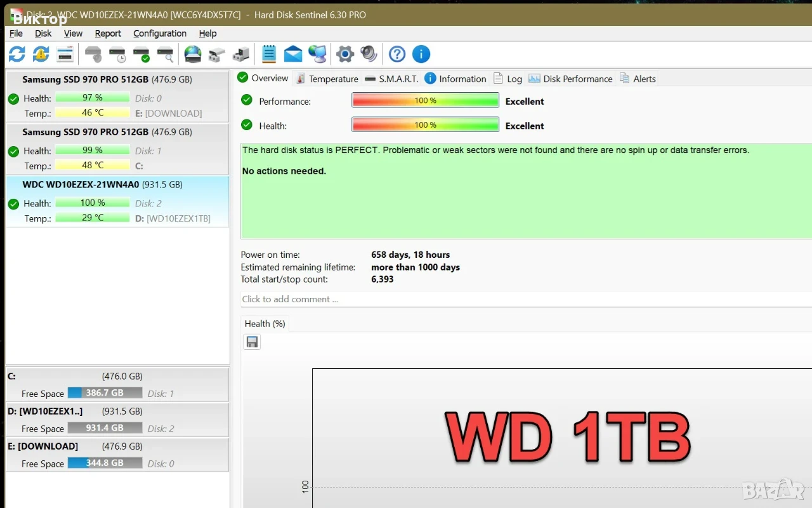Screen dimensions: 812x508
Task: Select the WDC WD10EZEX-21WN4A0 disk entry
Action: pos(117,202)
